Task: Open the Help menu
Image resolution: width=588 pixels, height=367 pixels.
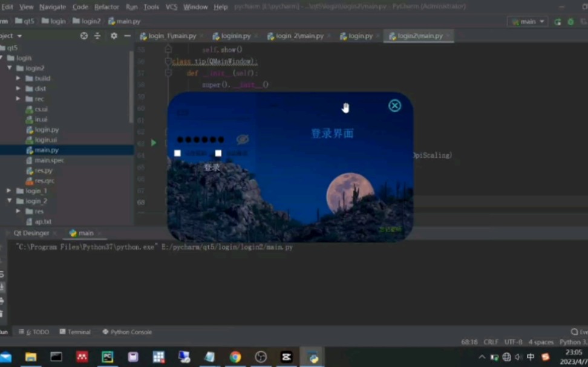Action: click(x=220, y=7)
